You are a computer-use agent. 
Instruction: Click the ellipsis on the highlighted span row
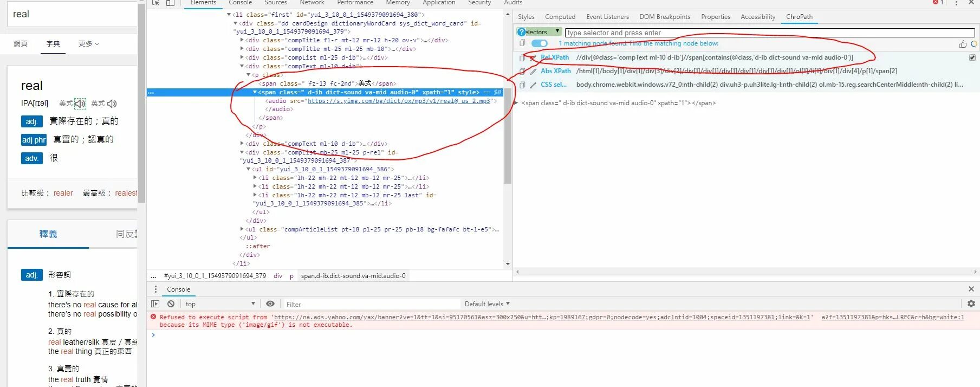tap(151, 92)
